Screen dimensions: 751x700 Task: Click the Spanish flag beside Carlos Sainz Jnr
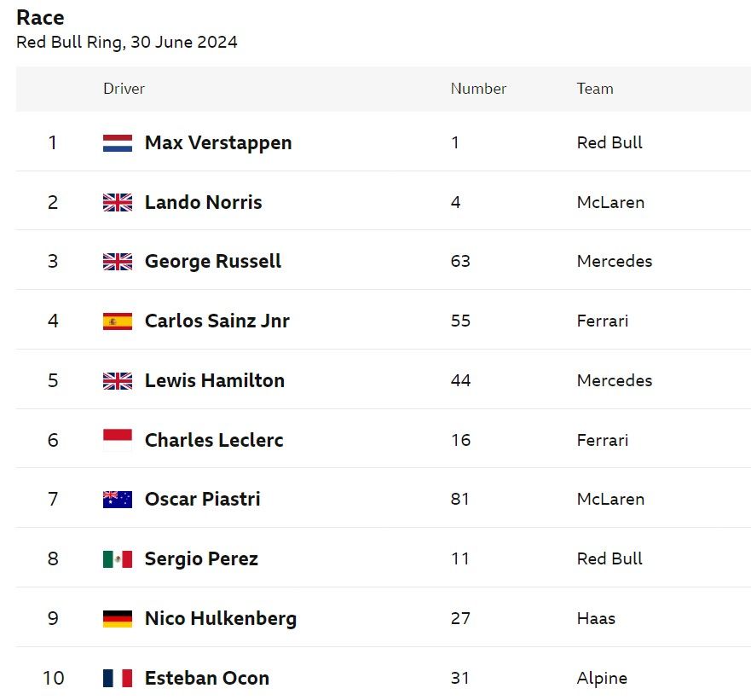[118, 321]
